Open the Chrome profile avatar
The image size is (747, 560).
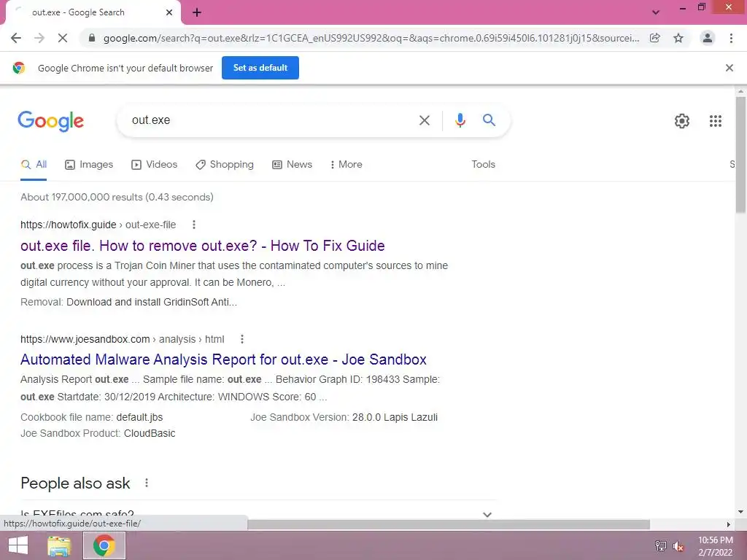coord(708,38)
